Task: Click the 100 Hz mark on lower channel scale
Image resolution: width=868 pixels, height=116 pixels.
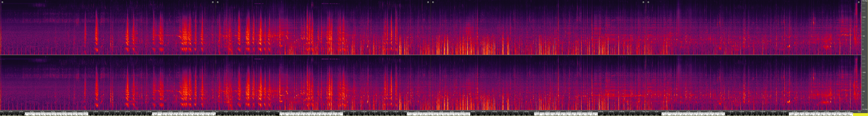Action: pyautogui.click(x=864, y=91)
